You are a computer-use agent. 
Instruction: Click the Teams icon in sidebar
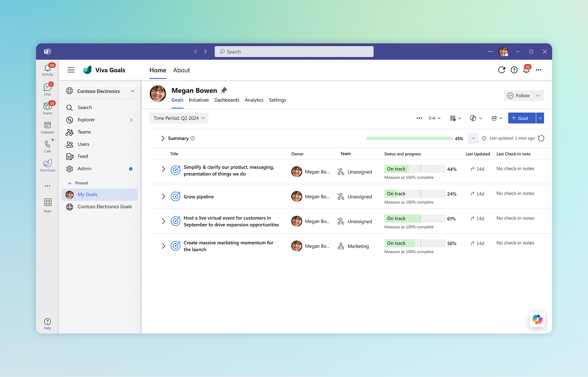tap(48, 107)
